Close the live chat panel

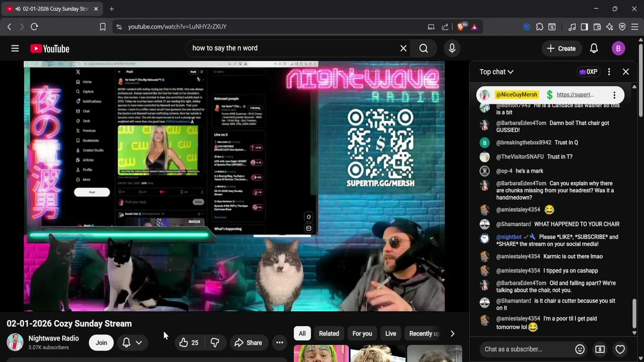click(x=626, y=72)
